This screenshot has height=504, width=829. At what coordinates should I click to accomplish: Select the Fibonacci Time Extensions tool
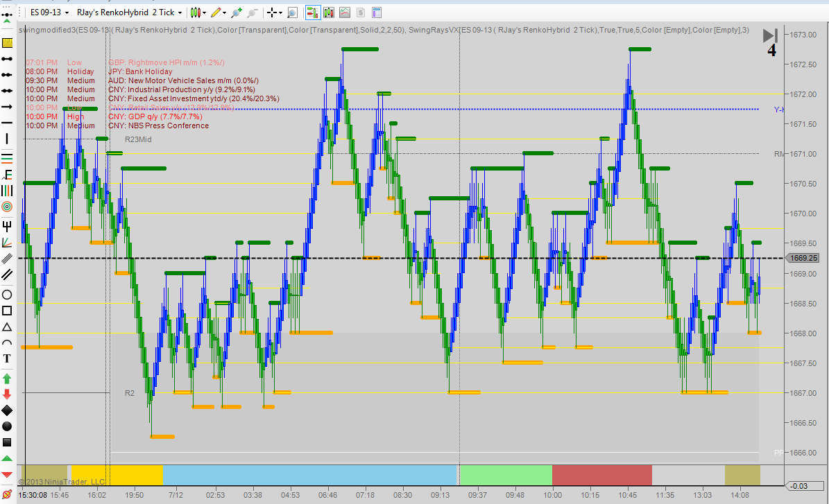(7, 191)
